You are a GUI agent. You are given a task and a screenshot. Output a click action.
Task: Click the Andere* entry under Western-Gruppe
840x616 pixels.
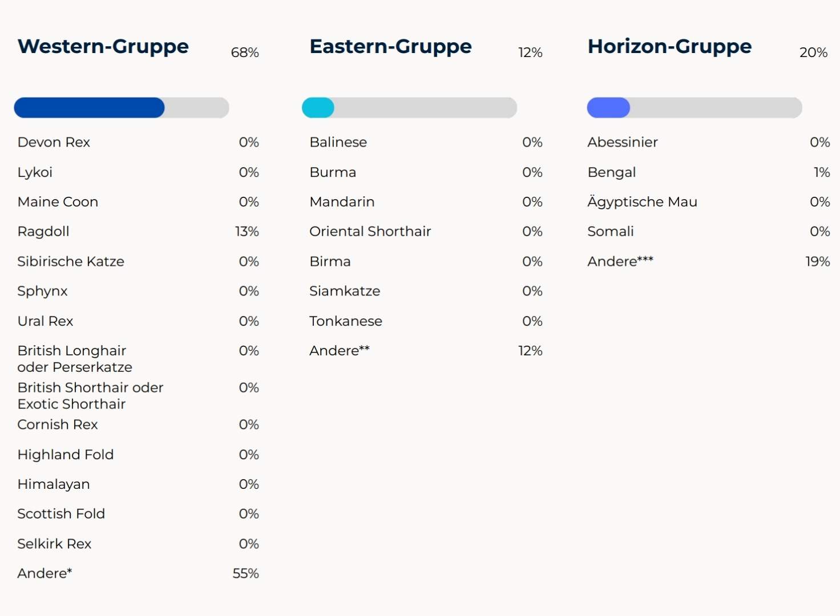pyautogui.click(x=45, y=573)
